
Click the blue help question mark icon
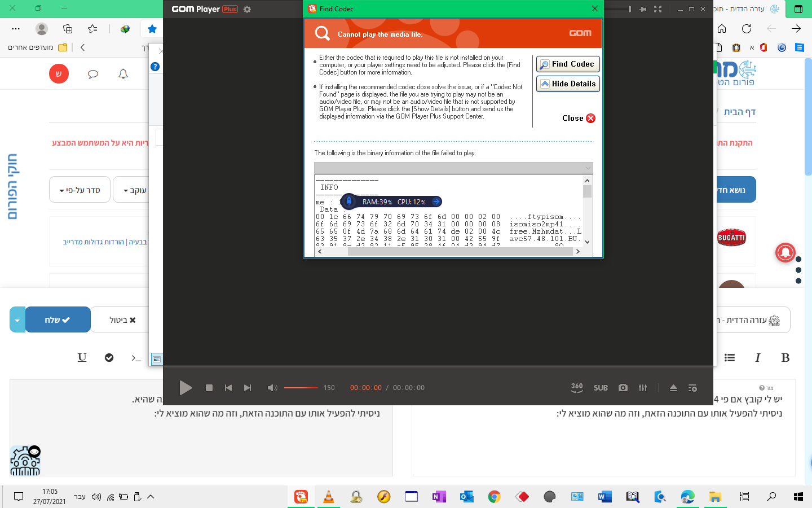pos(155,67)
